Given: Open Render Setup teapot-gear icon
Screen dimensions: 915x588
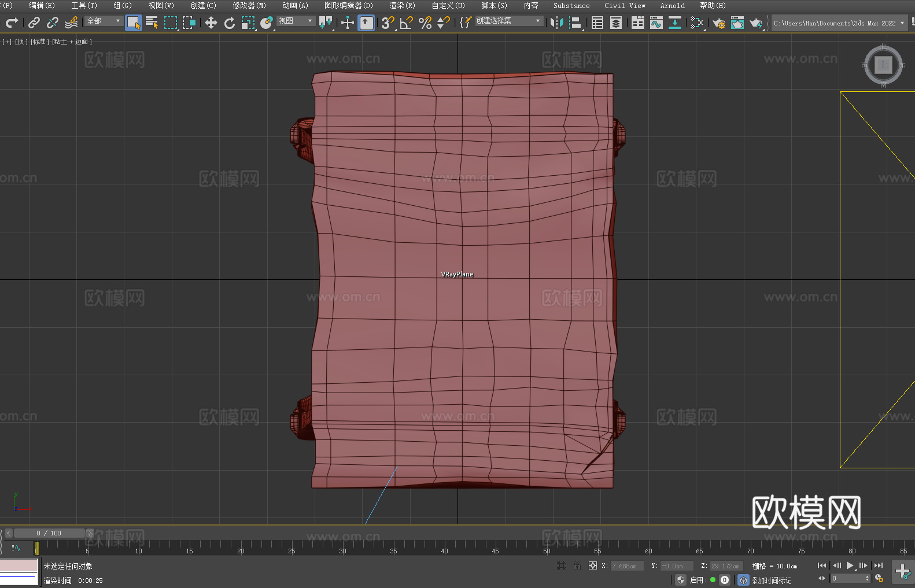Looking at the screenshot, I should coord(719,23).
